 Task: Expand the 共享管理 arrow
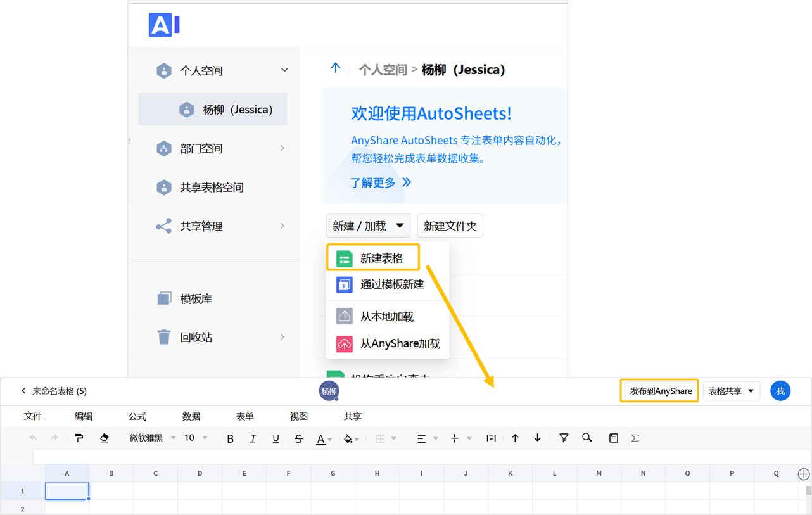tap(282, 226)
